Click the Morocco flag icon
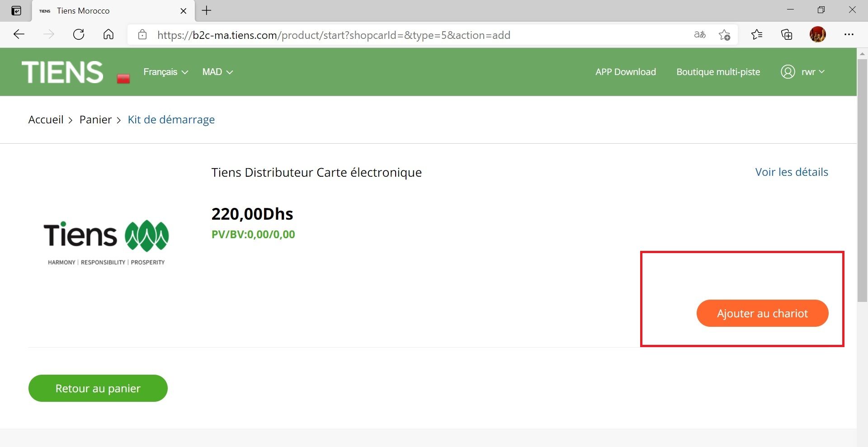 (x=123, y=79)
